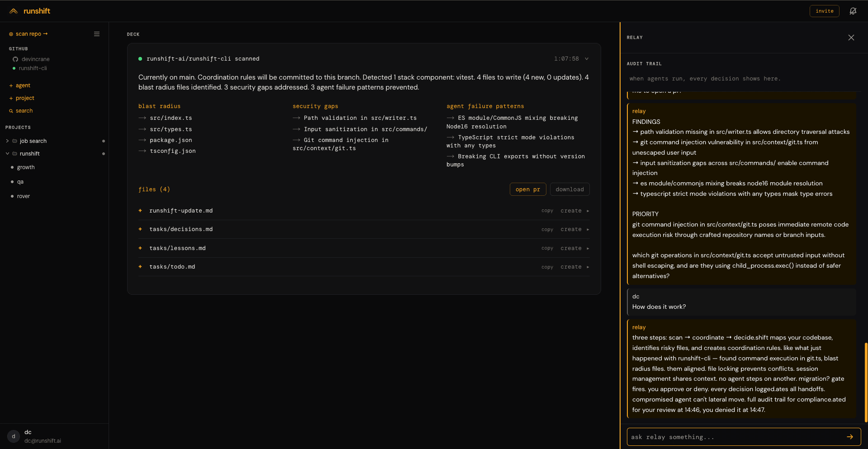The width and height of the screenshot is (868, 449).
Task: Select project in the sidebar
Action: tap(25, 98)
